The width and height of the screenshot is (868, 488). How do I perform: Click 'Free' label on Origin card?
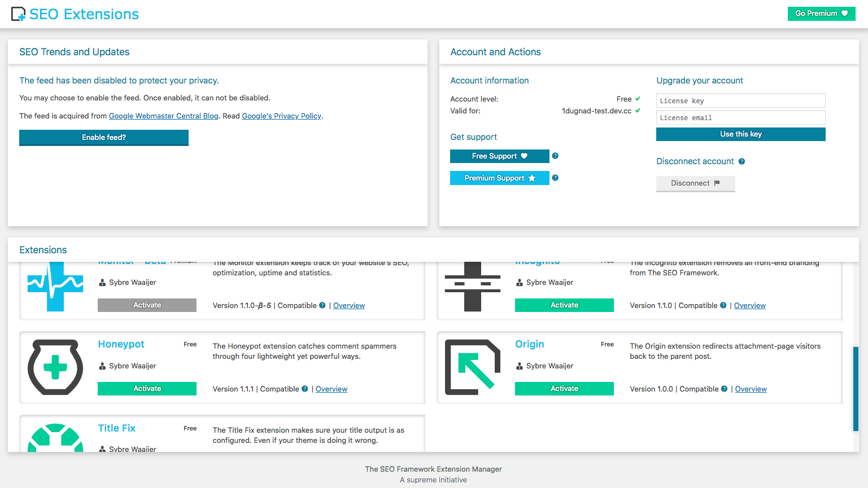tap(607, 344)
